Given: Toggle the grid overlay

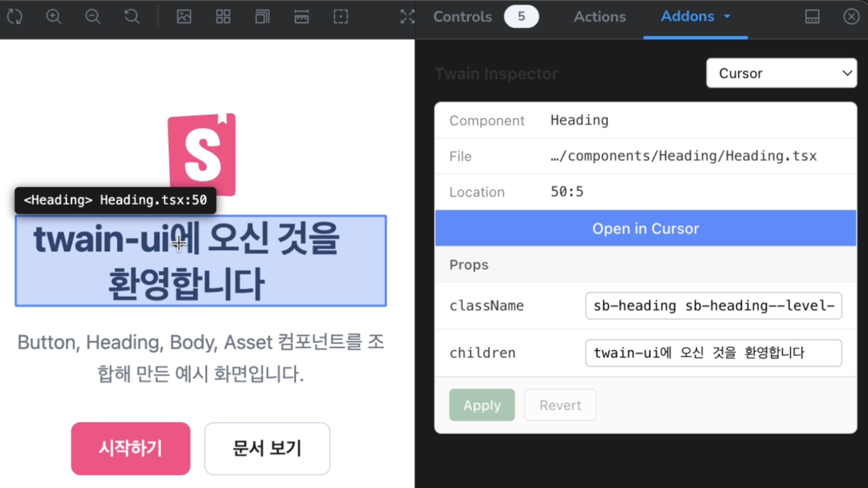Looking at the screenshot, I should (223, 16).
